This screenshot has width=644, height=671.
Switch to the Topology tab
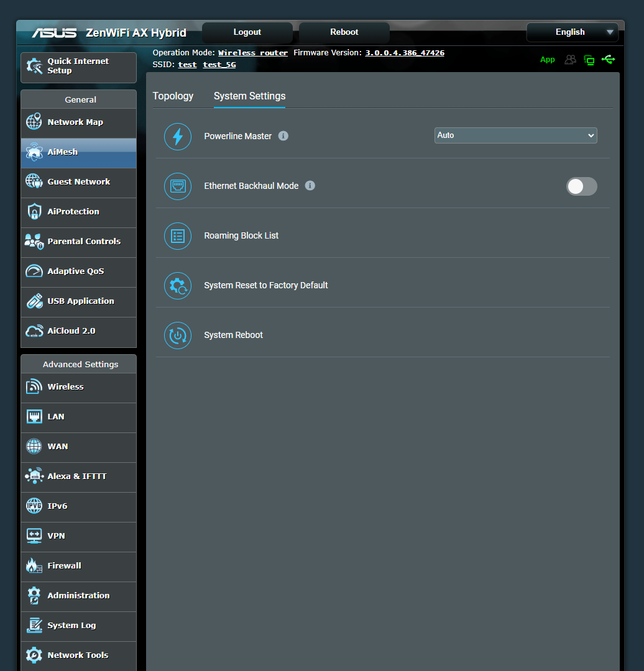point(173,96)
